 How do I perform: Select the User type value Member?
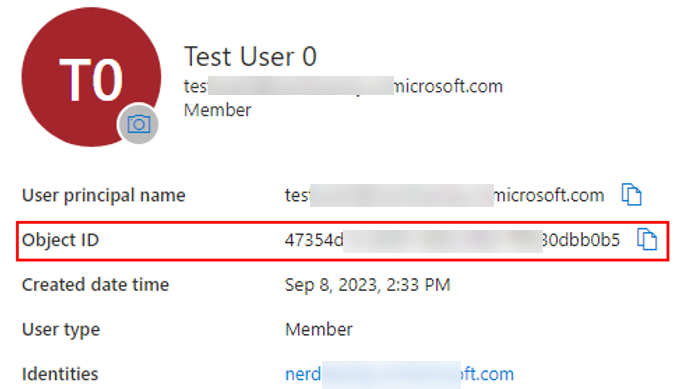319,330
